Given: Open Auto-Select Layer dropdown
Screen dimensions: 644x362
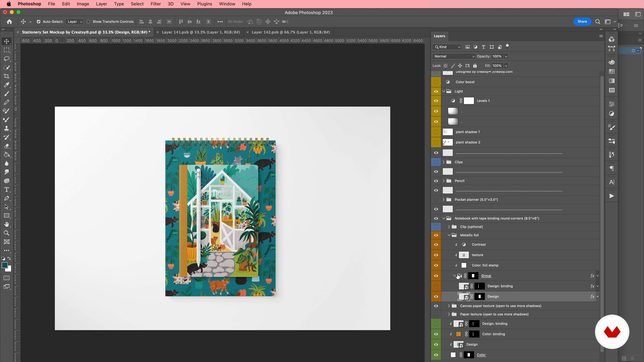Looking at the screenshot, I should (x=74, y=22).
